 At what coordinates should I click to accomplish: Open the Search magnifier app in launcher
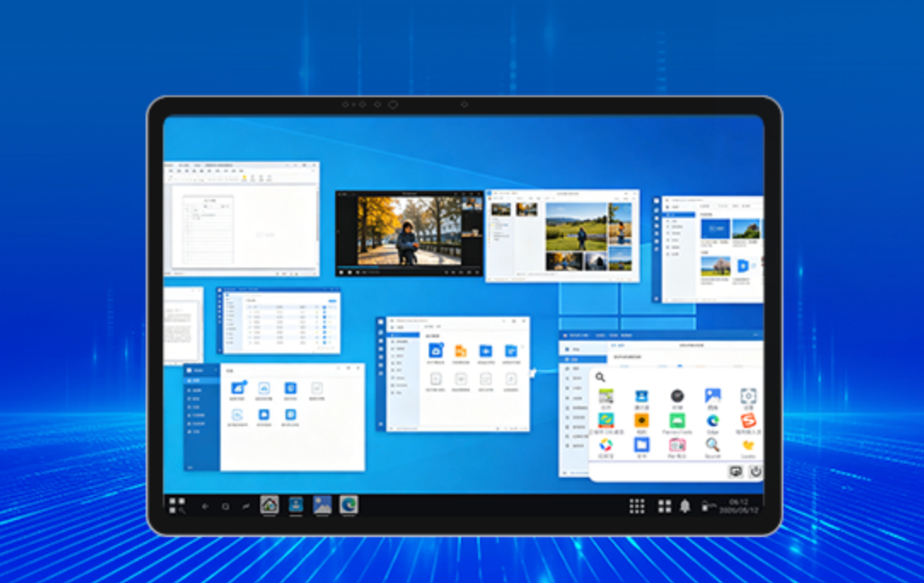713,445
